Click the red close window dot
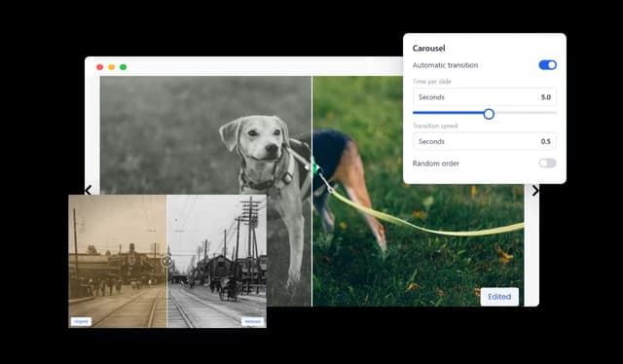 [x=99, y=67]
